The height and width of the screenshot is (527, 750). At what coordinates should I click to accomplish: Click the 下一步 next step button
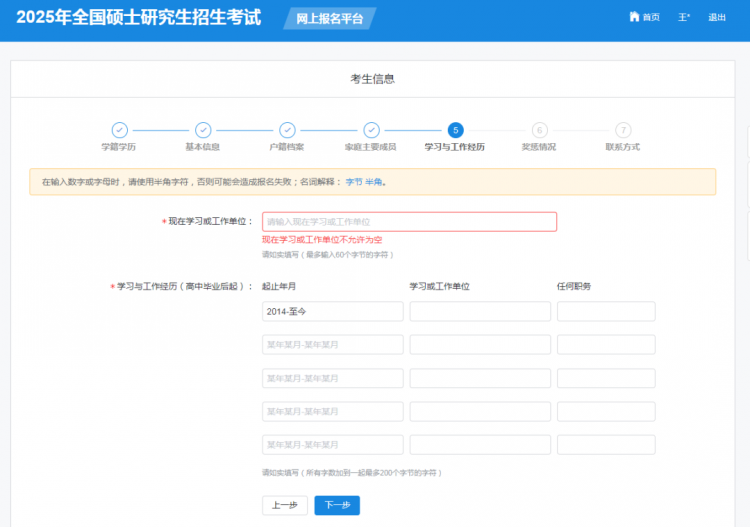[x=337, y=505]
